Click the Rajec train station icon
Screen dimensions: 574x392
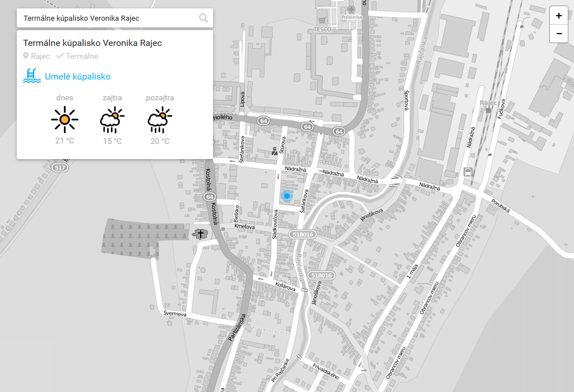[488, 110]
